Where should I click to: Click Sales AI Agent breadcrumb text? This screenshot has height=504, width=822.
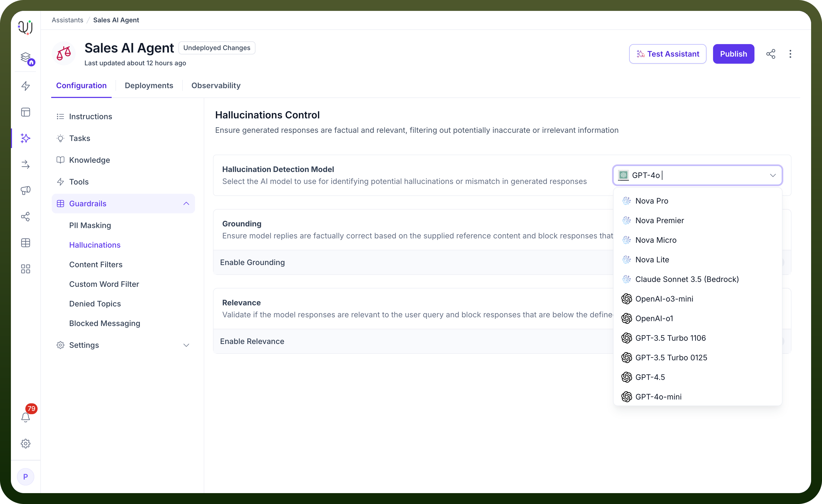click(x=116, y=20)
